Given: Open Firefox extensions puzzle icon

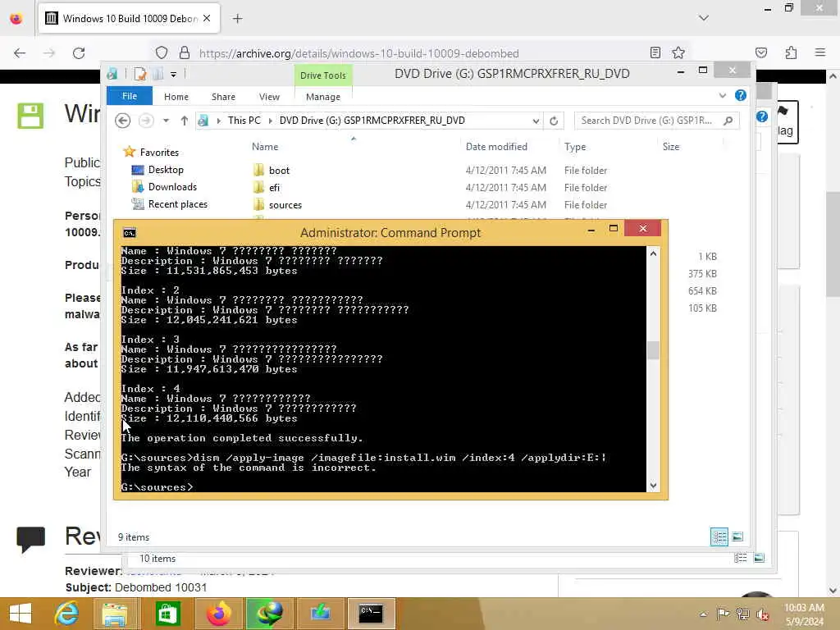Looking at the screenshot, I should (791, 52).
